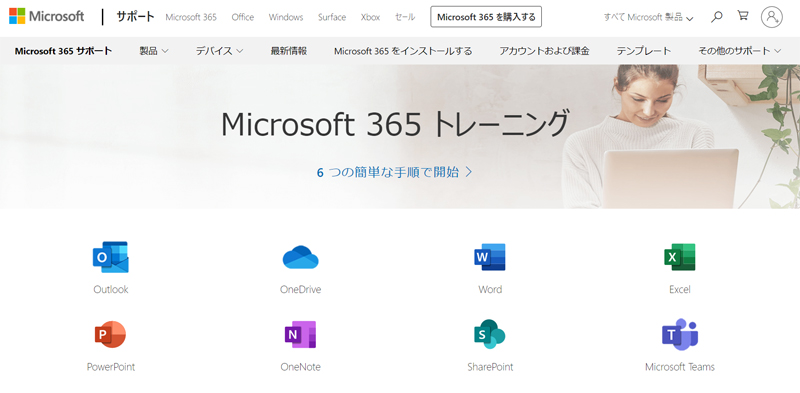
Task: Open Microsoft 365 をインストールする link
Action: point(403,51)
